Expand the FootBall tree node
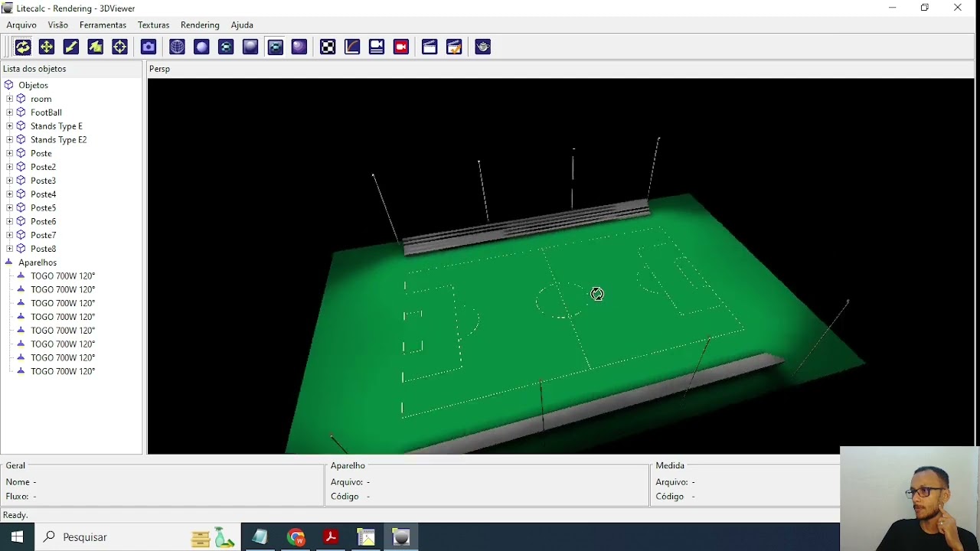The image size is (980, 551). point(9,112)
